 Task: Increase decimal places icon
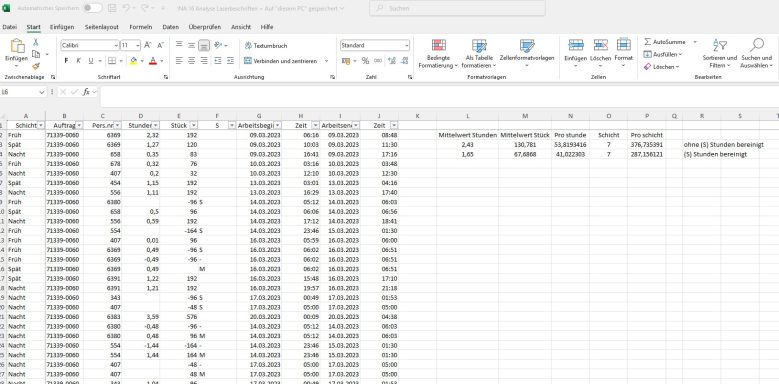pos(392,61)
